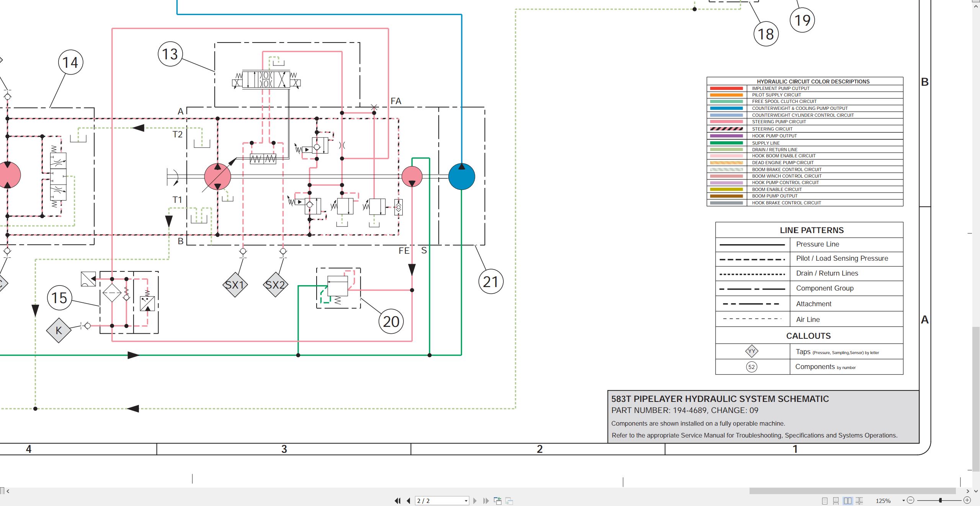This screenshot has width=980, height=506.
Task: Click component callout 21
Action: click(491, 281)
